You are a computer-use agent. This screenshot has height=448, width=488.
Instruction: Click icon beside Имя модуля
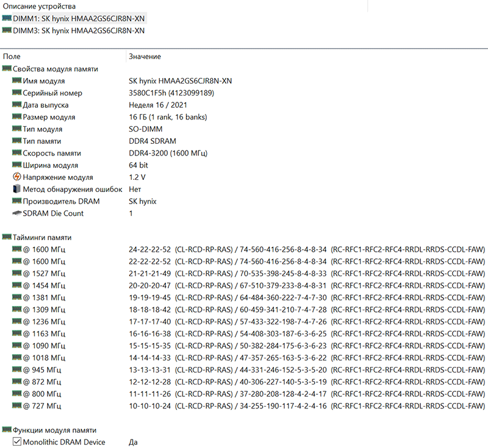point(16,80)
